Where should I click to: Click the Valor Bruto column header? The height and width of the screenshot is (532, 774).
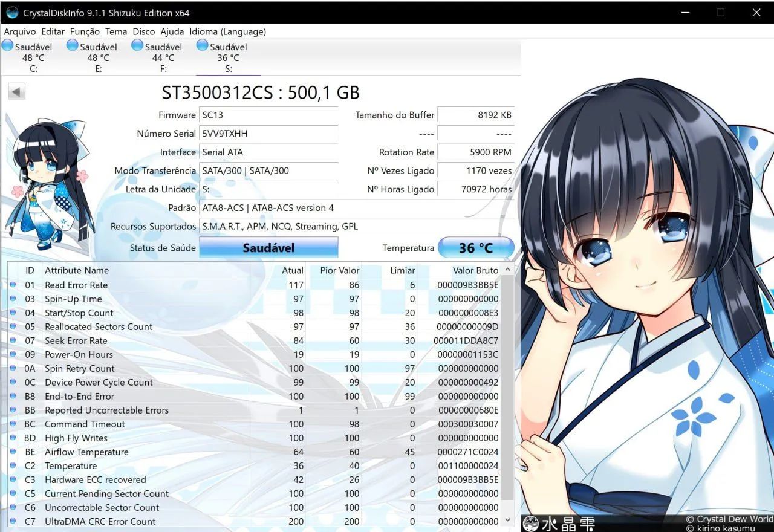[476, 270]
